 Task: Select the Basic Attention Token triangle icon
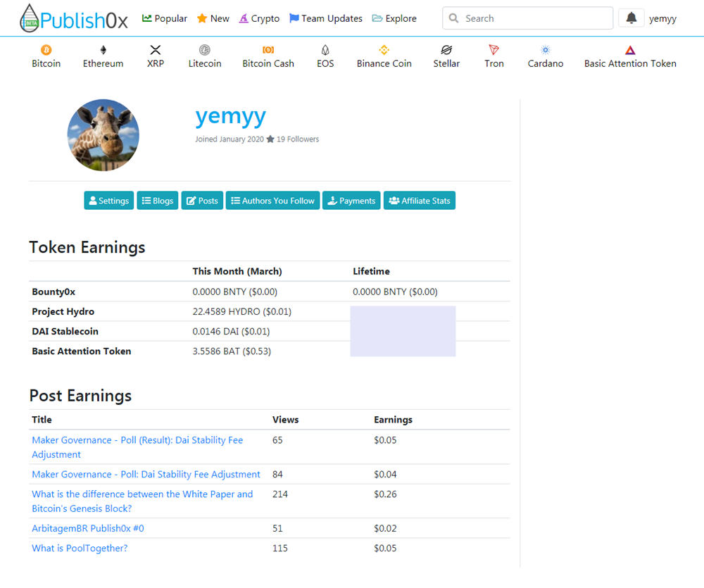coord(630,50)
